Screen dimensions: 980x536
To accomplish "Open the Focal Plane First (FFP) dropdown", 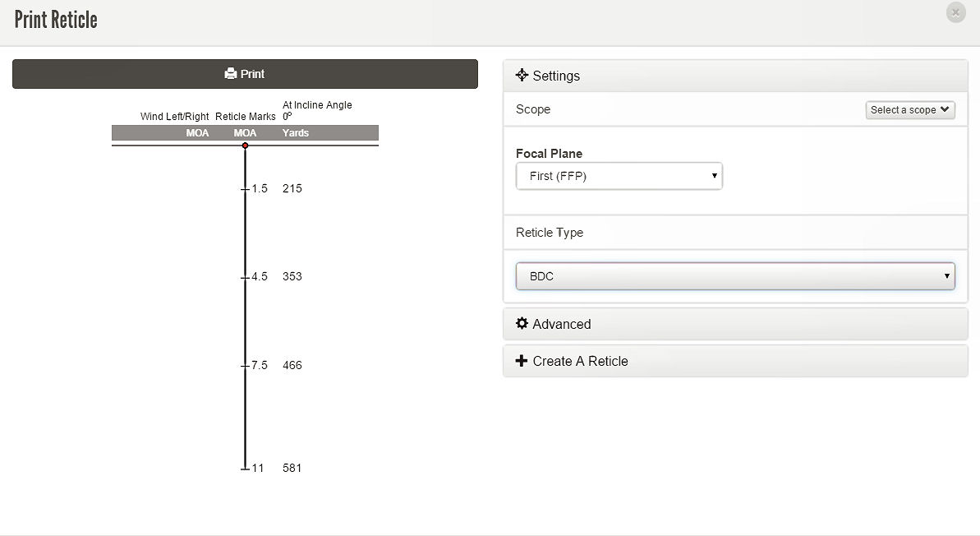I will [619, 176].
